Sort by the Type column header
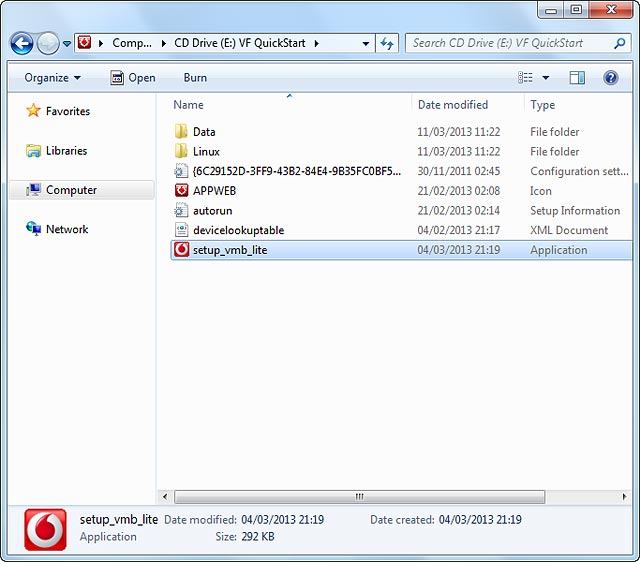Screen dimensions: 640x562 pyautogui.click(x=542, y=105)
